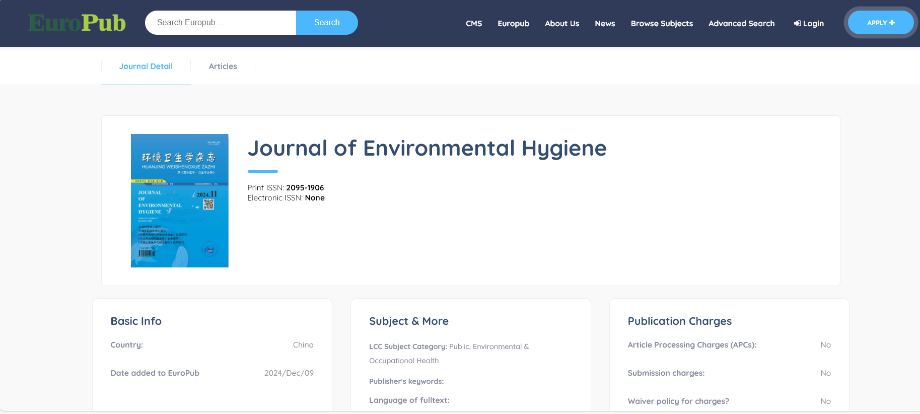Click the Journal of Environmental Hygiene title
The width and height of the screenshot is (920, 414).
coord(427,148)
